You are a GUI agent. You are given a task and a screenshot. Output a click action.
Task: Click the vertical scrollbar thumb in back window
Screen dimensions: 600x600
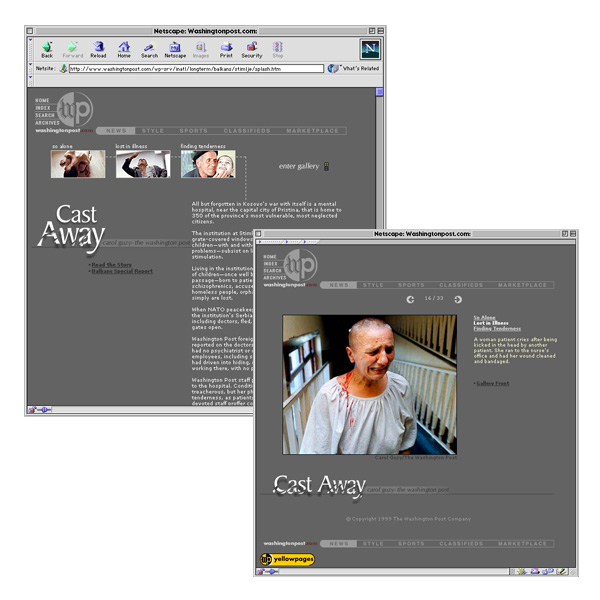click(379, 92)
